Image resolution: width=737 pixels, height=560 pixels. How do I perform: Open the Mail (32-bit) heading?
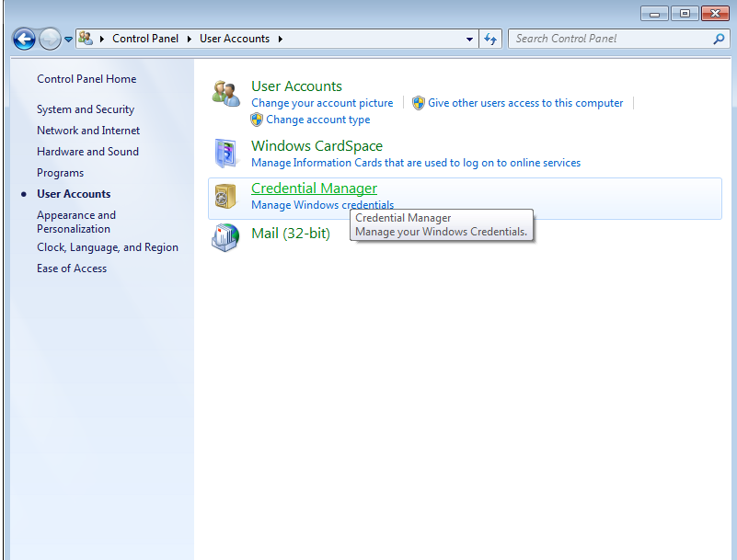[x=291, y=234]
